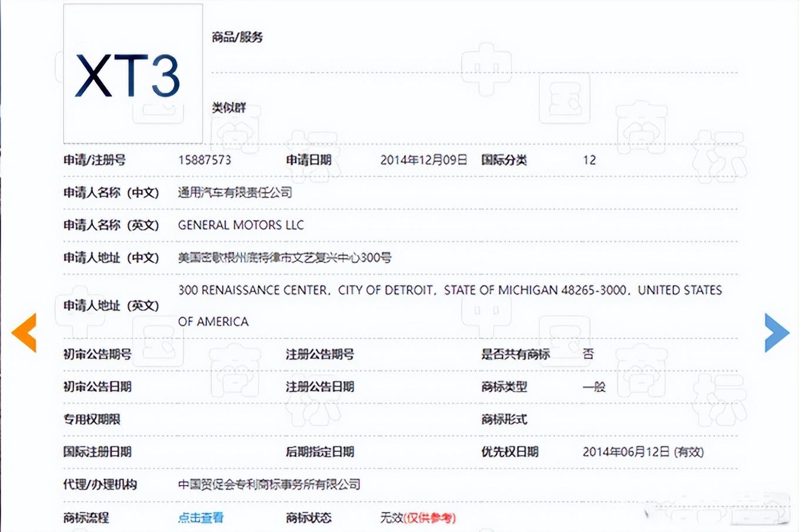799x532 pixels.
Task: Select the 国际注册日期 label
Action: tap(98, 452)
